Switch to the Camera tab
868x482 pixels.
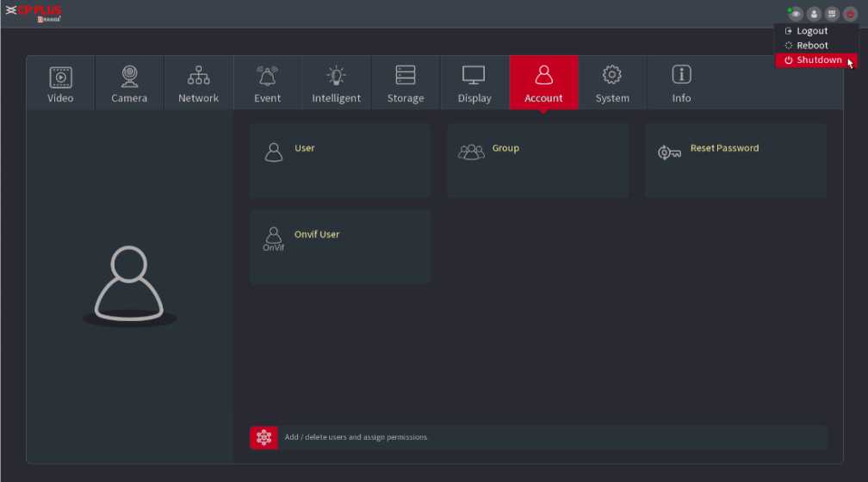(x=129, y=83)
